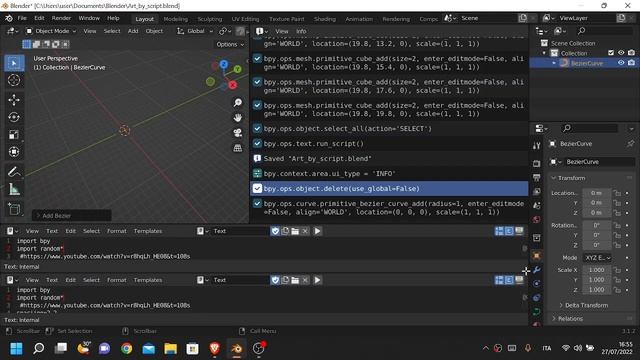Image resolution: width=640 pixels, height=360 pixels.
Task: Select the Annotate tool
Action: point(14,172)
